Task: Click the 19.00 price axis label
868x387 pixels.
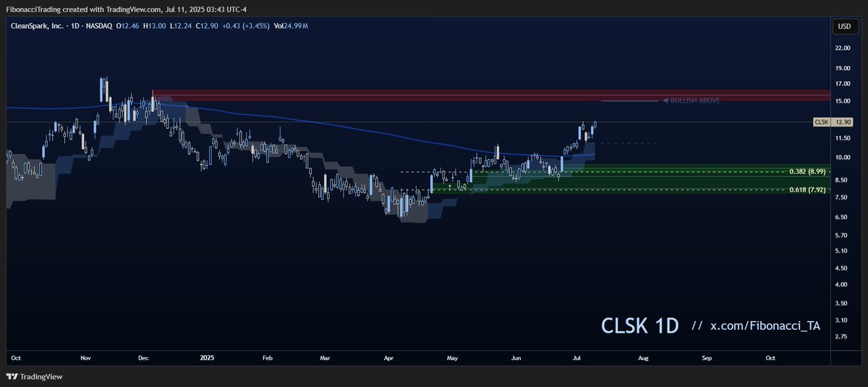Action: coord(842,69)
